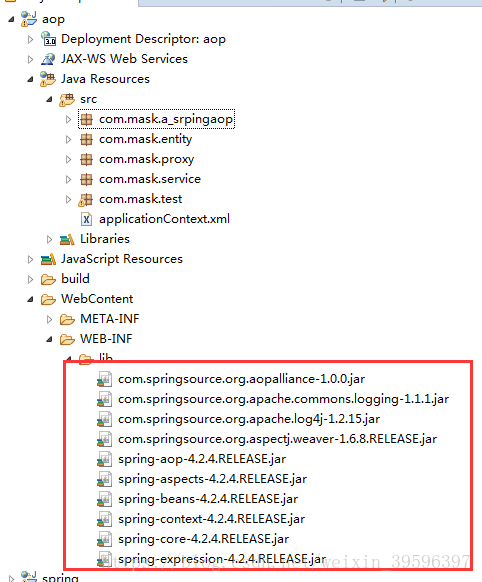Collapse the WebContent folder
482x582 pixels.
(x=30, y=299)
